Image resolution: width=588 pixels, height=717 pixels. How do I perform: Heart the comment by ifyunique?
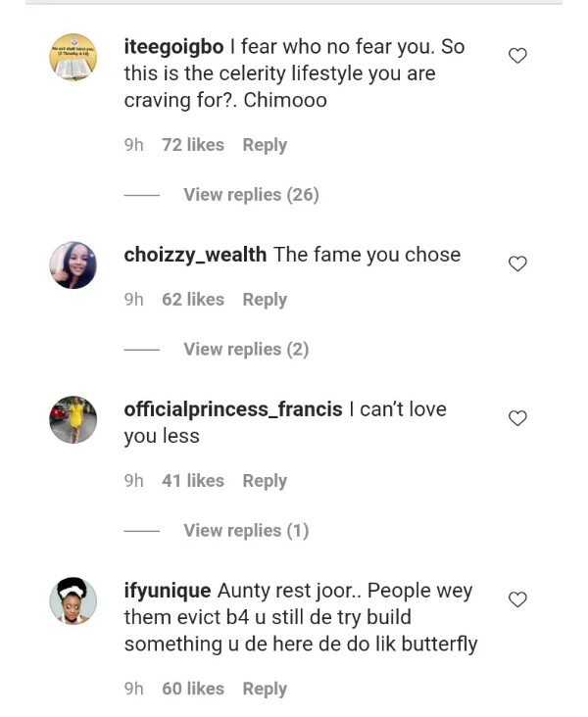point(517,599)
